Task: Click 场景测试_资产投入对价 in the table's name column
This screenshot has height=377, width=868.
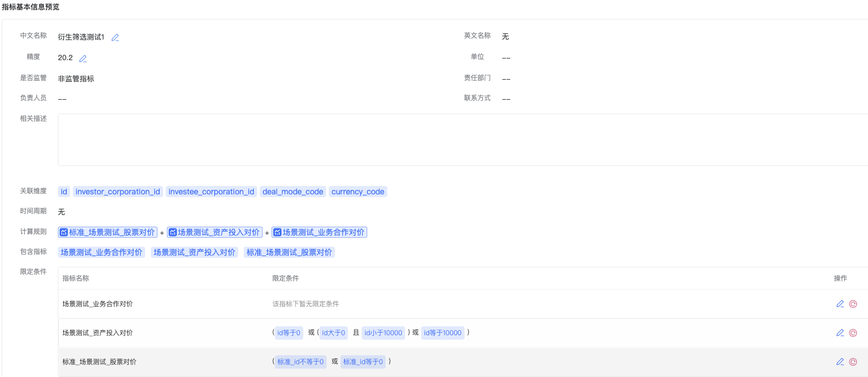Action: pyautogui.click(x=97, y=333)
